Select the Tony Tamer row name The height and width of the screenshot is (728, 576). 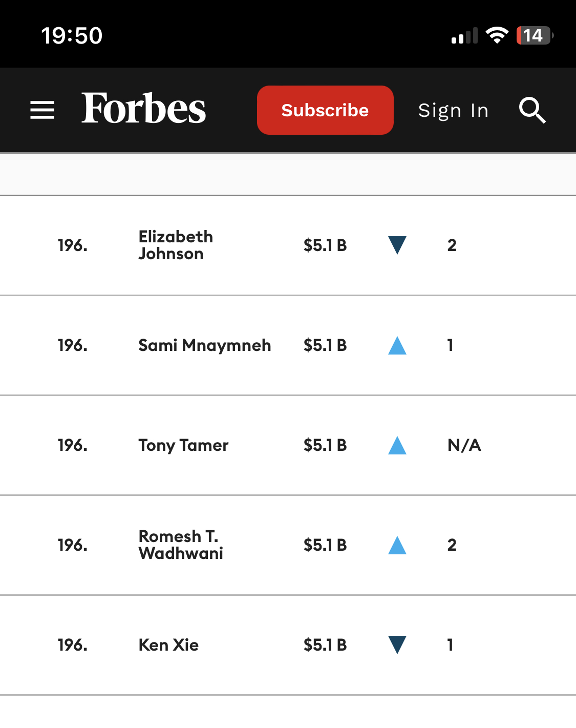(x=183, y=445)
